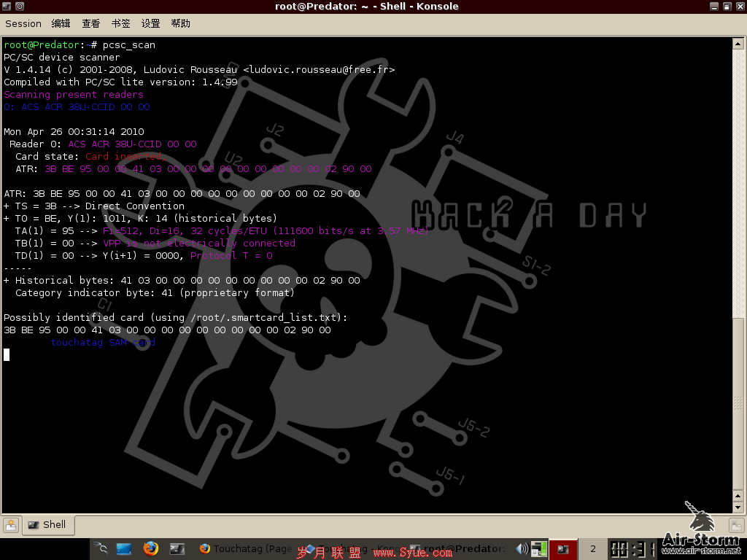Click 'Card inserted,' status text

[x=125, y=156]
